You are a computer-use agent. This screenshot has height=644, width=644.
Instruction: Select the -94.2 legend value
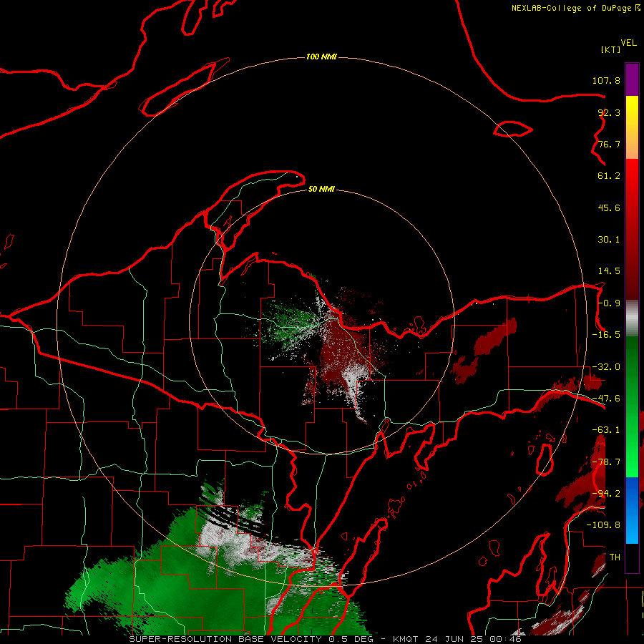[x=606, y=493]
